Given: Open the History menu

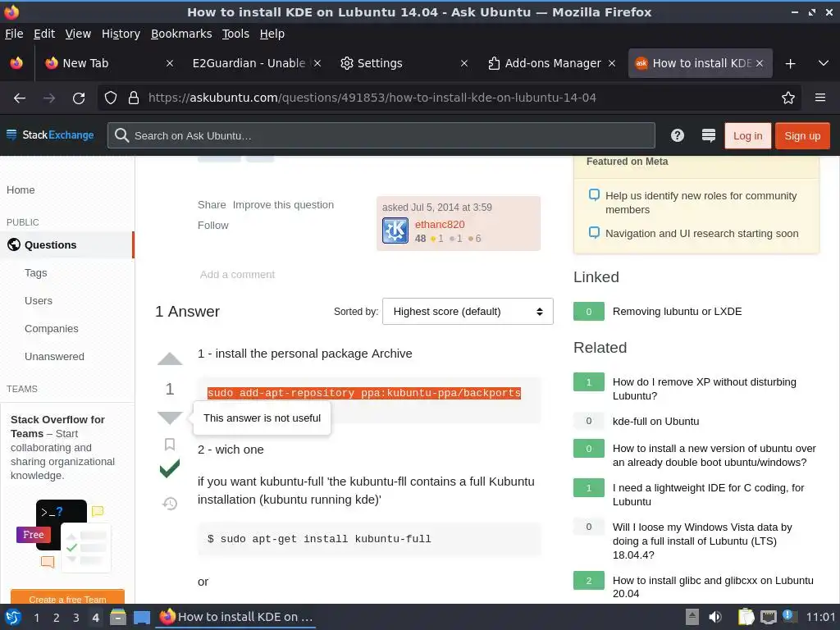Looking at the screenshot, I should tap(121, 34).
